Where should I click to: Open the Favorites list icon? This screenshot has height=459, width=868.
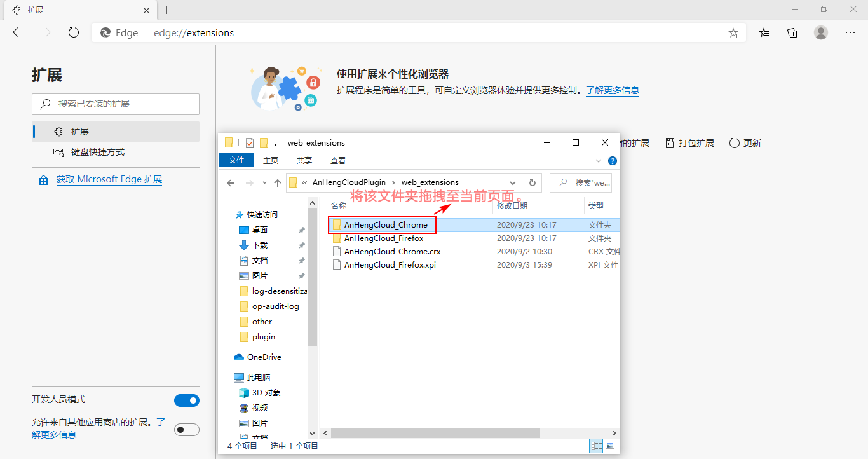[764, 32]
